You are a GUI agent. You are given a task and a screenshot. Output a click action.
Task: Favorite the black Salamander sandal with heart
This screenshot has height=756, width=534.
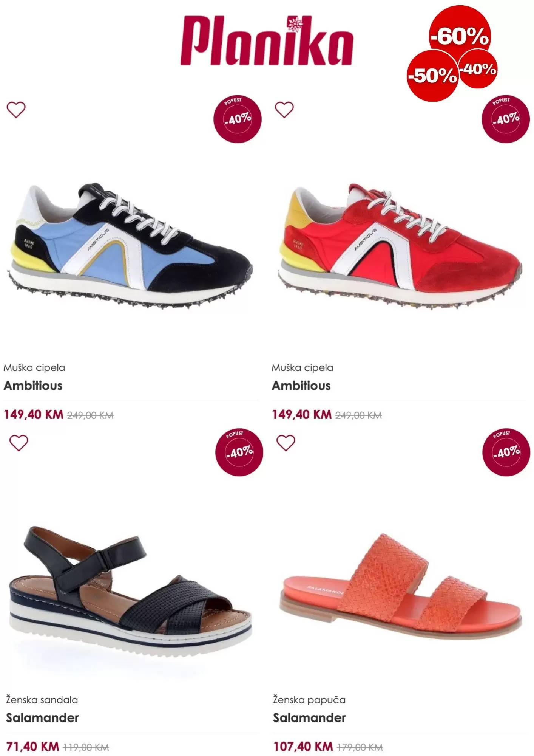pos(19,443)
